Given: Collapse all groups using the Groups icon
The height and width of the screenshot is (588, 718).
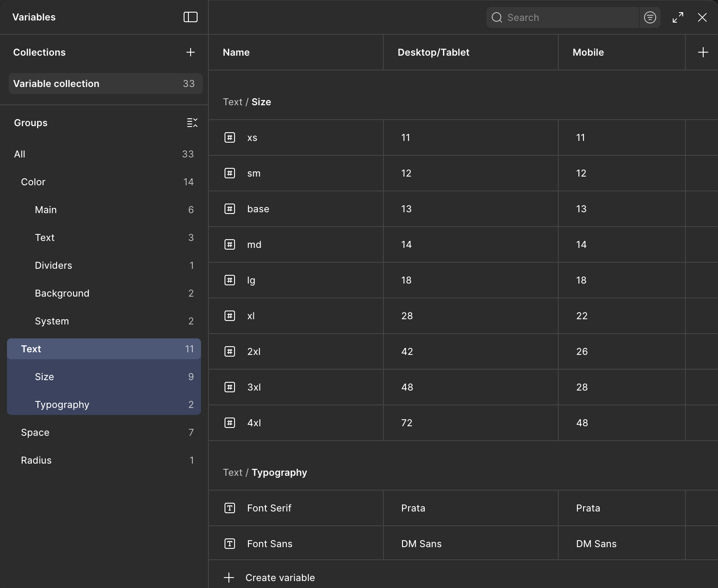Looking at the screenshot, I should pyautogui.click(x=192, y=123).
